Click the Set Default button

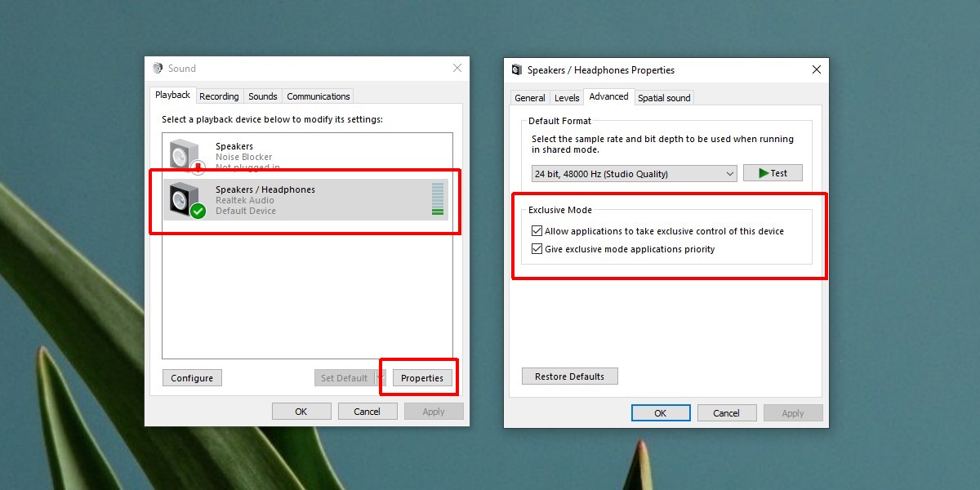click(345, 378)
